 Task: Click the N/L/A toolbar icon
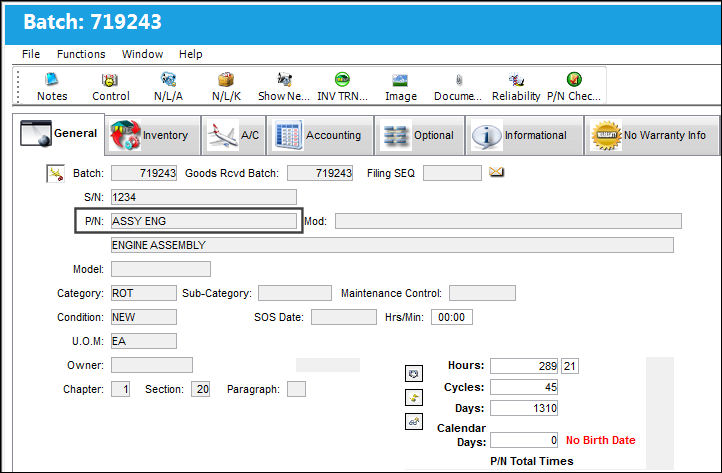(x=168, y=80)
